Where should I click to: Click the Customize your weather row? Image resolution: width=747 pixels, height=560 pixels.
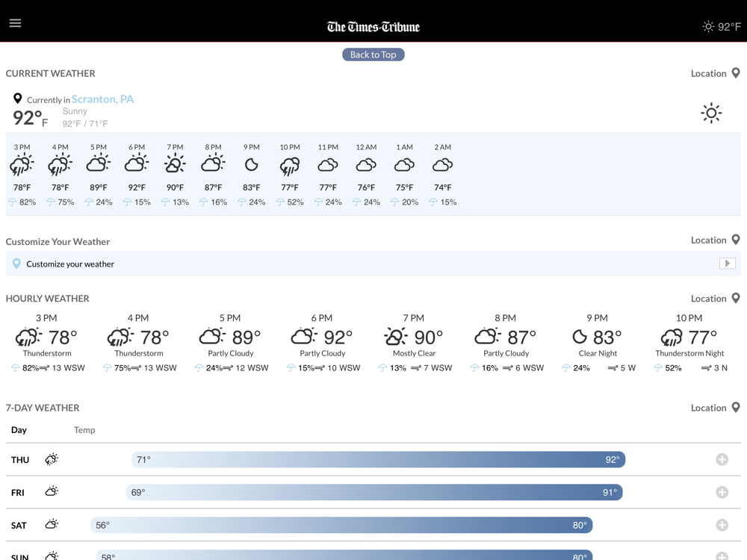(373, 264)
